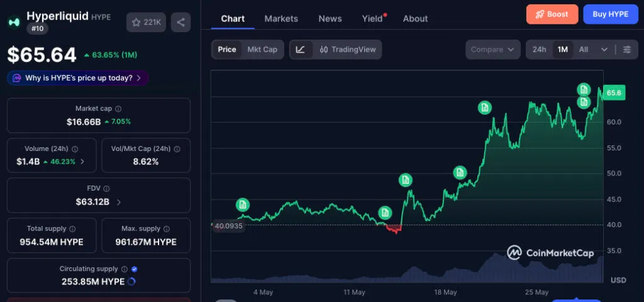Click the AI icon in HYPE price prompt
Screen dimensions: 644x302
17,78
